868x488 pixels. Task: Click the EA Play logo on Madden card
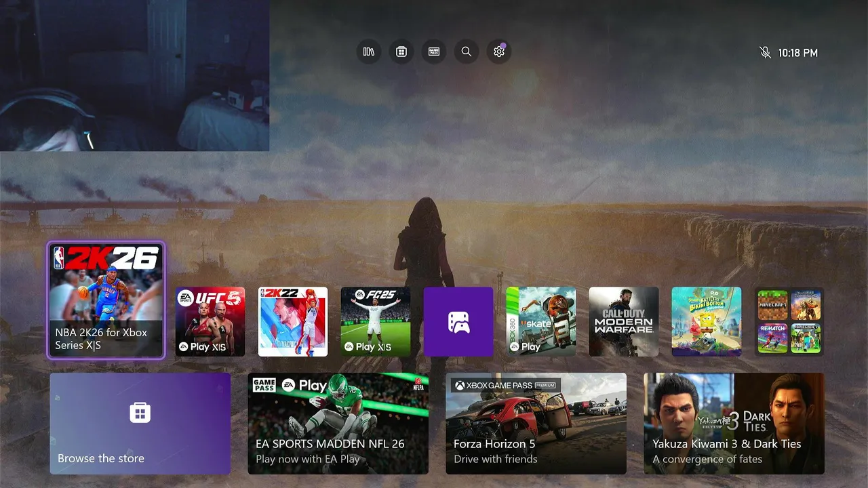pyautogui.click(x=305, y=386)
